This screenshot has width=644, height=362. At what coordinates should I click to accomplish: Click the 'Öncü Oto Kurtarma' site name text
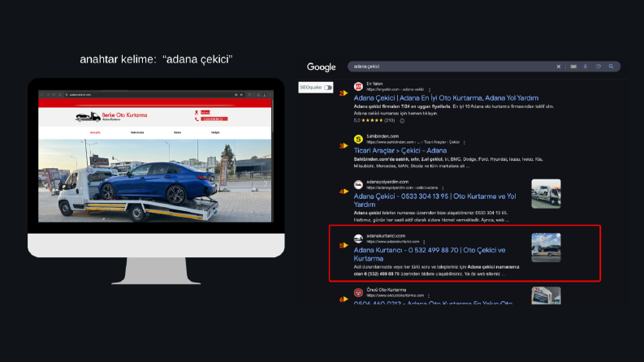386,290
